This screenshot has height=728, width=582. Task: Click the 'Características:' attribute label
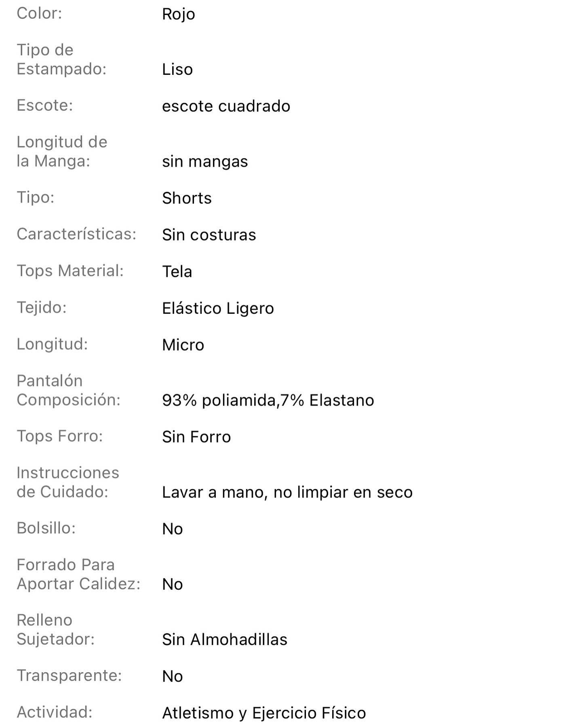(76, 234)
